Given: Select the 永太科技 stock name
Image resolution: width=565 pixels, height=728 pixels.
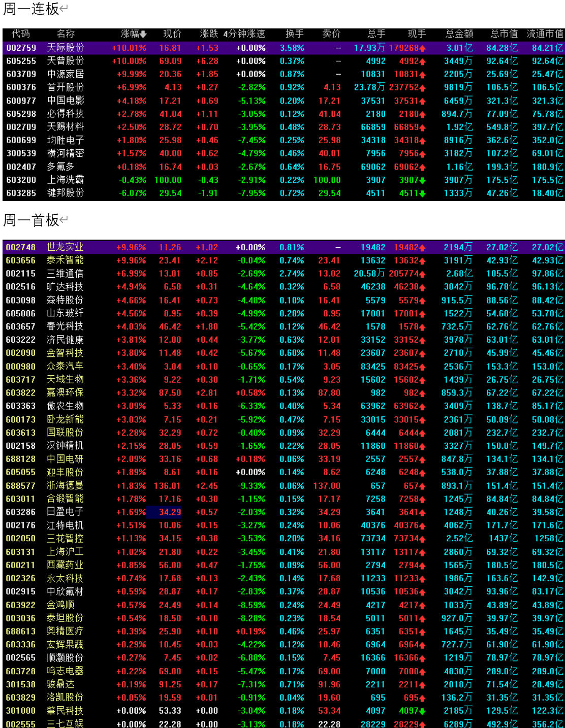Looking at the screenshot, I should point(66,578).
